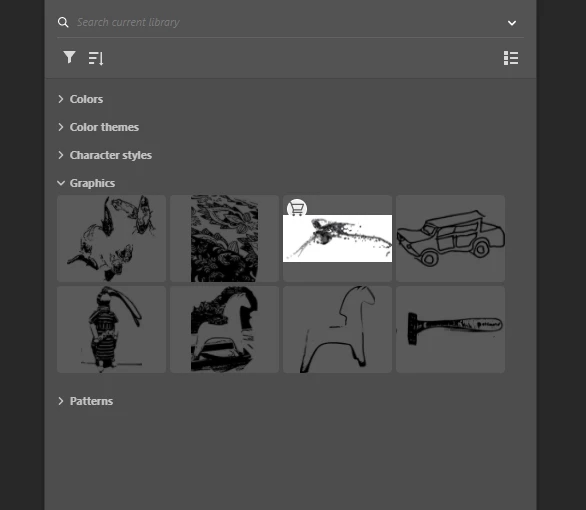This screenshot has height=510, width=586.
Task: Click the shopping cart badge on graphic
Action: tap(297, 209)
